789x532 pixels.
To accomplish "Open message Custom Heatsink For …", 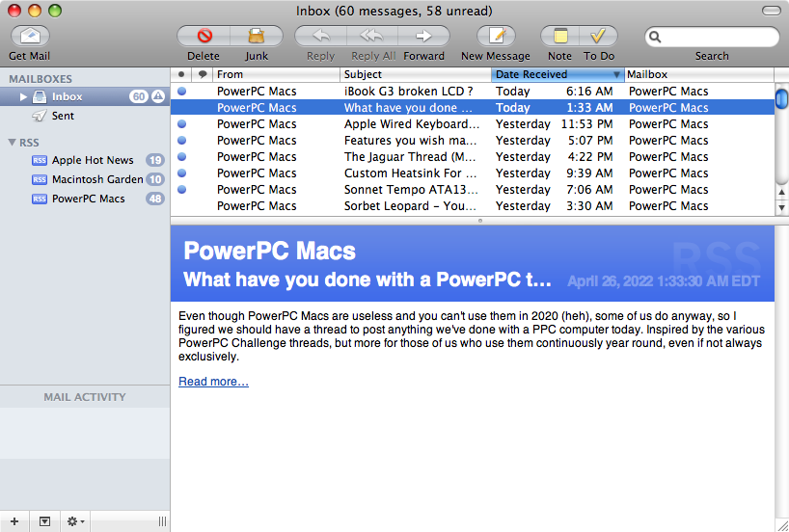I will pos(472,173).
